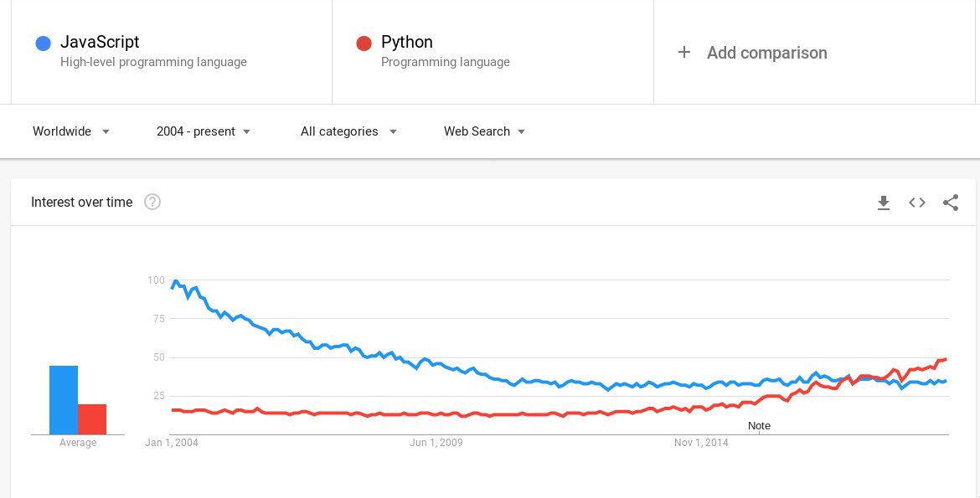Open the embed code icon
The height and width of the screenshot is (498, 980).
(917, 203)
